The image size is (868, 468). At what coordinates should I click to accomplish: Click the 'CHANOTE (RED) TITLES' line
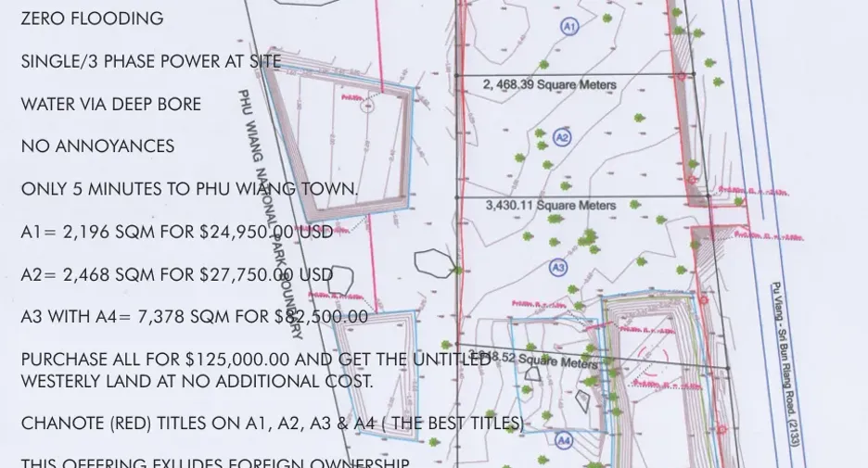tap(273, 424)
